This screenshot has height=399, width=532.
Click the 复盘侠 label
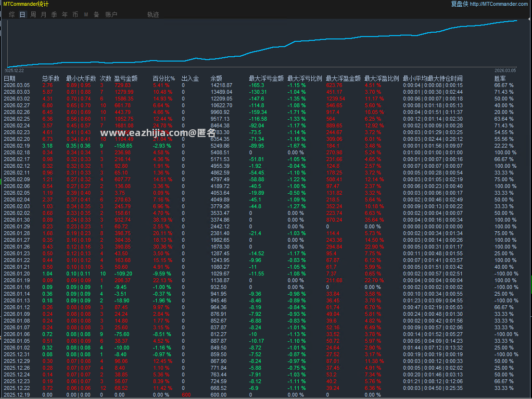459,4
